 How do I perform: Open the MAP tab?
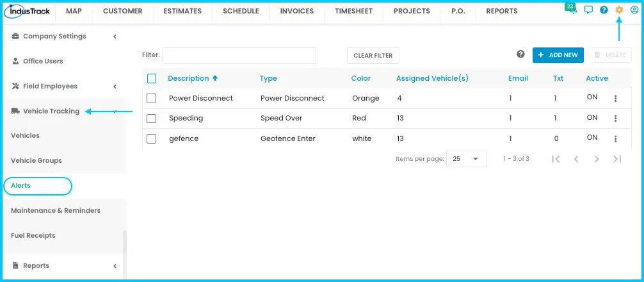[74, 12]
